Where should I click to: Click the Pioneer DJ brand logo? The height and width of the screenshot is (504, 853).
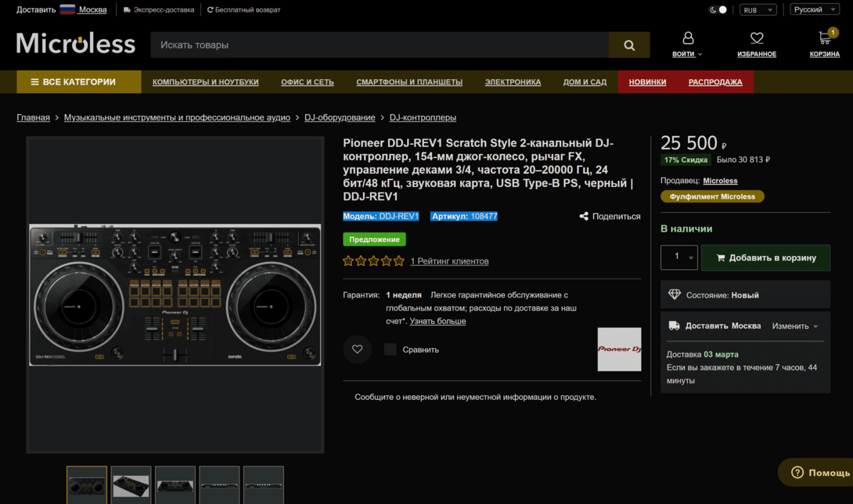(x=619, y=349)
